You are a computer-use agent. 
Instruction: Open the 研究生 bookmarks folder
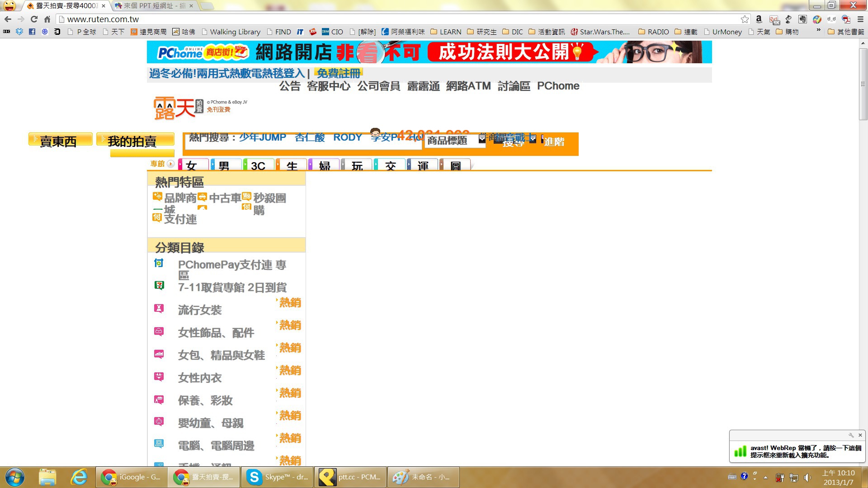pos(481,32)
